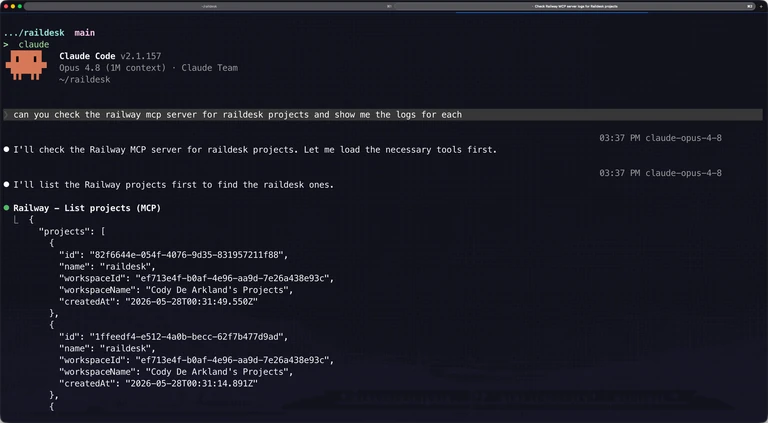Click the "Claude Team" text
768x423 pixels.
(x=210, y=68)
